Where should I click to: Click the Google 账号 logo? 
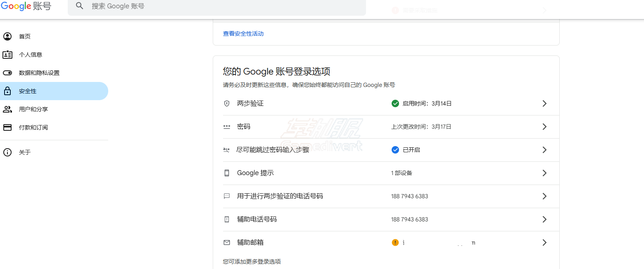pos(26,6)
